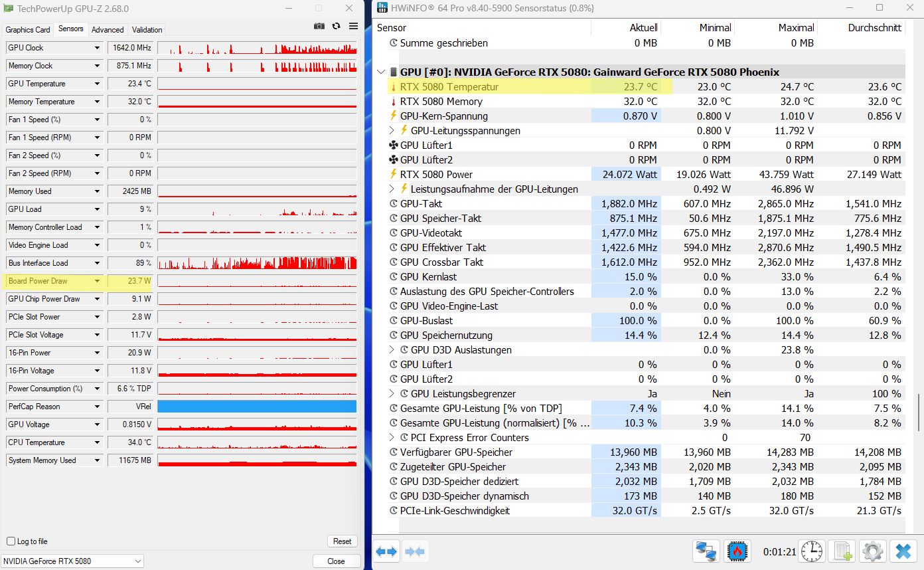924x570 pixels.
Task: Open the System Memory Used dropdown
Action: 98,460
